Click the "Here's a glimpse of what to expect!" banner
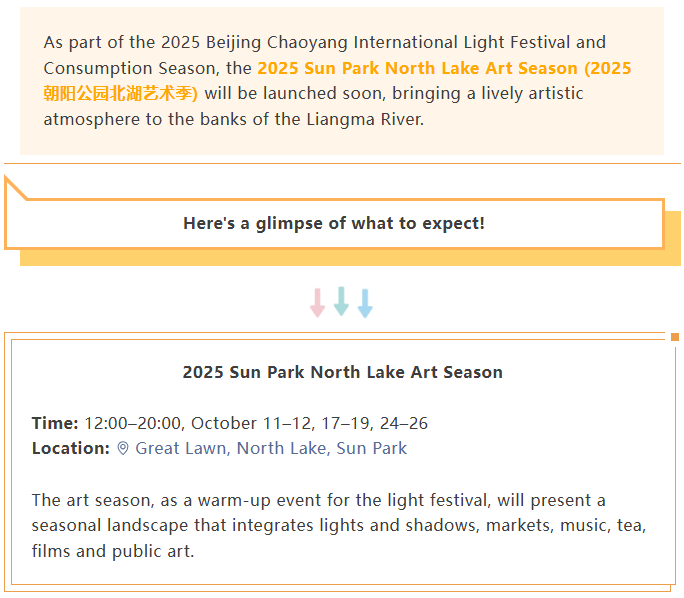 [334, 223]
